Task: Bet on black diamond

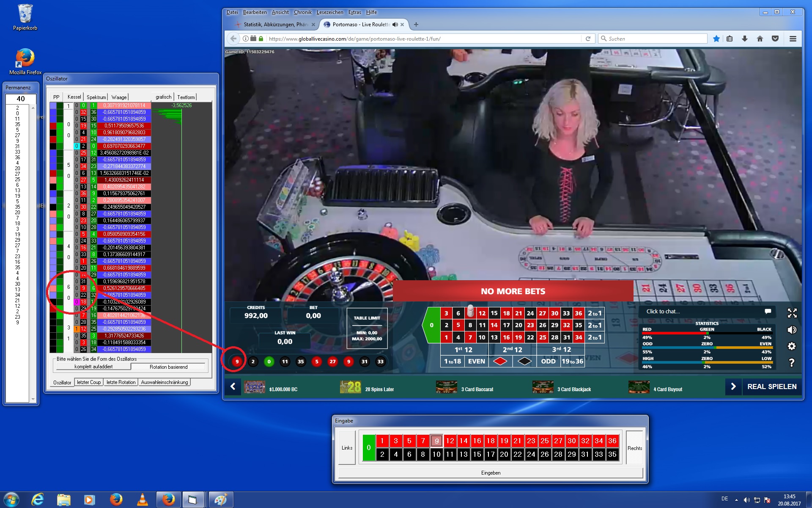Action: [x=524, y=361]
